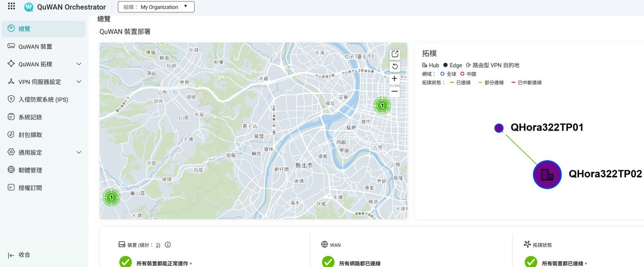Expand the QuWAN 拓樸 menu
Image resolution: width=644 pixels, height=267 pixels.
point(79,64)
